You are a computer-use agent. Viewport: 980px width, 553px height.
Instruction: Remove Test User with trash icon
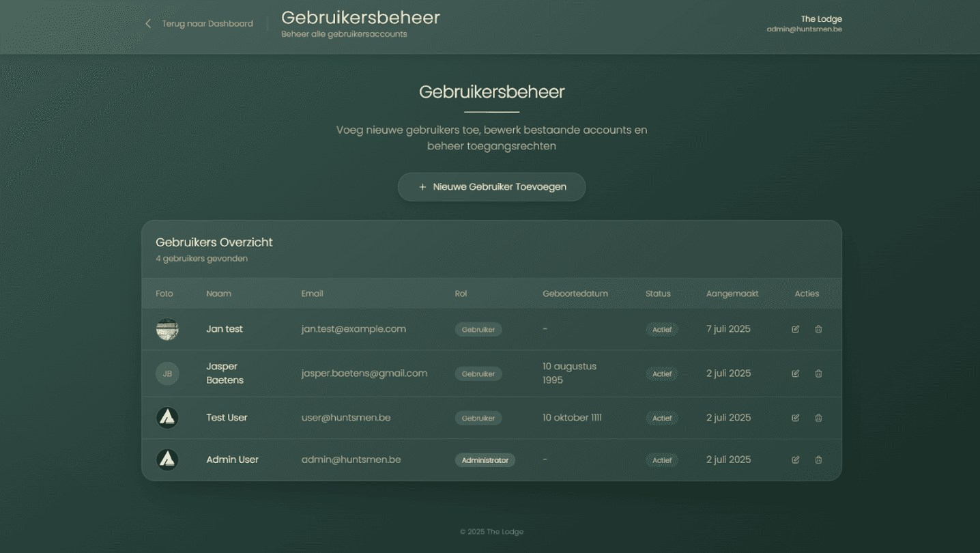pyautogui.click(x=818, y=418)
